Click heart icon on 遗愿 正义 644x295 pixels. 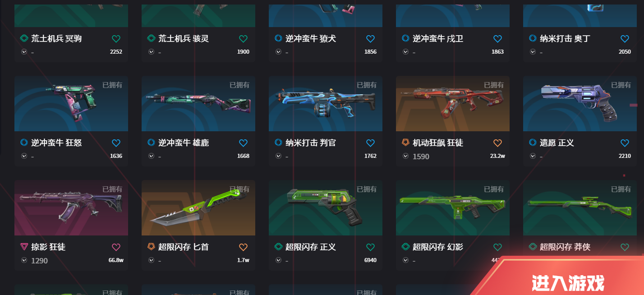tap(625, 143)
